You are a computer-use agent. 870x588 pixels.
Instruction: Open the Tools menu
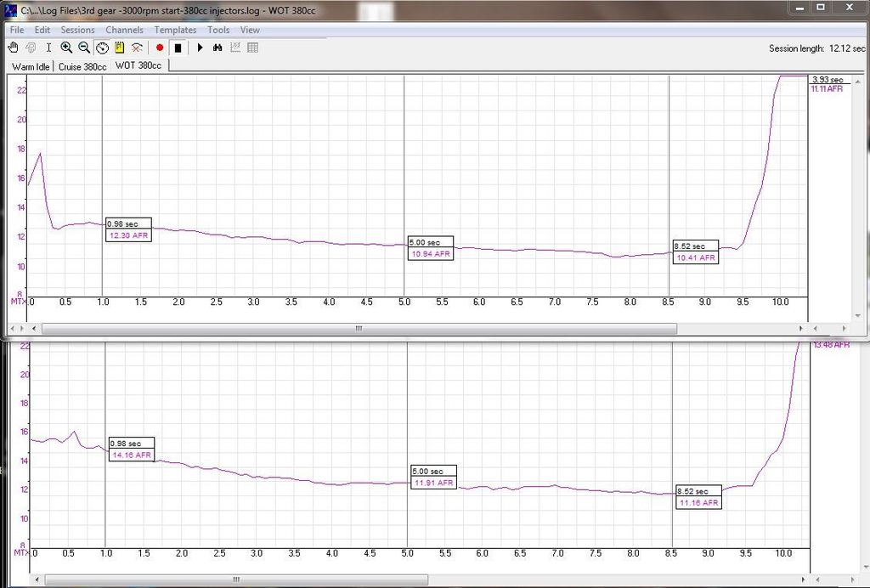218,30
